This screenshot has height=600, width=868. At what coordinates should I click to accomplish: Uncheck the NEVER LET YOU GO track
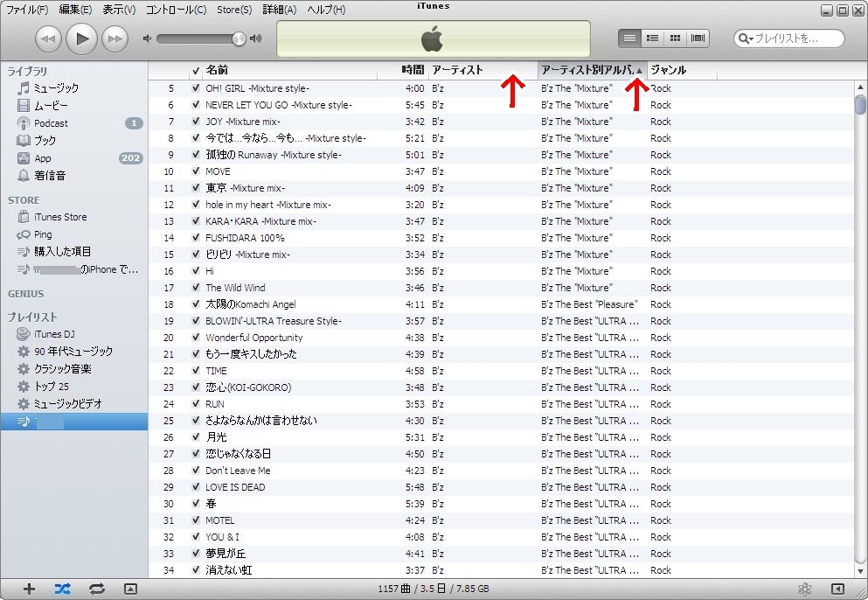[x=196, y=105]
